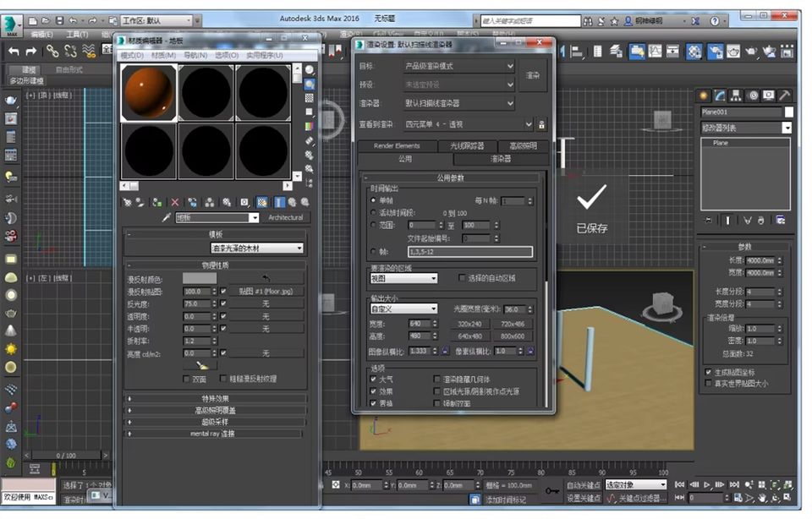The width and height of the screenshot is (812, 519).
Task: Select the 活动时间段 radio button
Action: click(x=374, y=213)
